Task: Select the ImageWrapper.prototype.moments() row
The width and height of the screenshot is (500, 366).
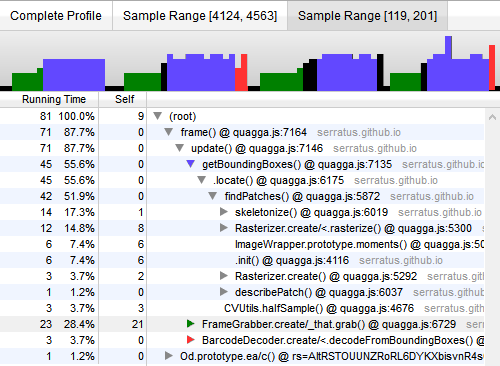Action: [x=242, y=244]
